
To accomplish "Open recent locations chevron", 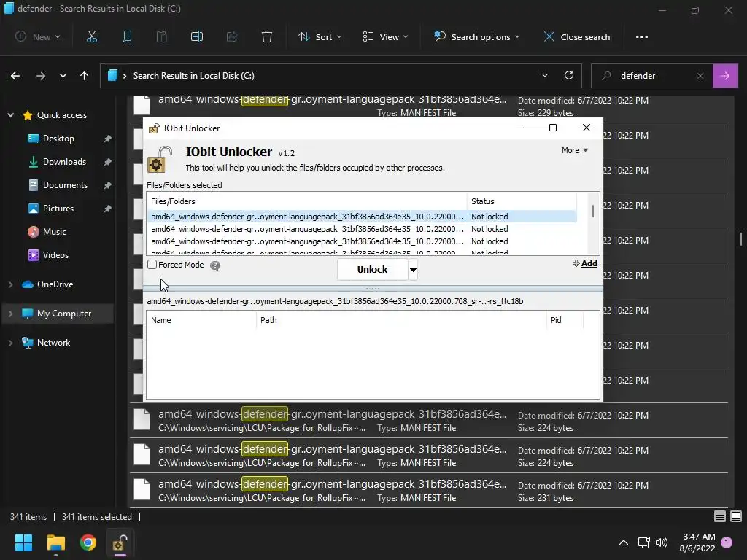I will click(63, 76).
